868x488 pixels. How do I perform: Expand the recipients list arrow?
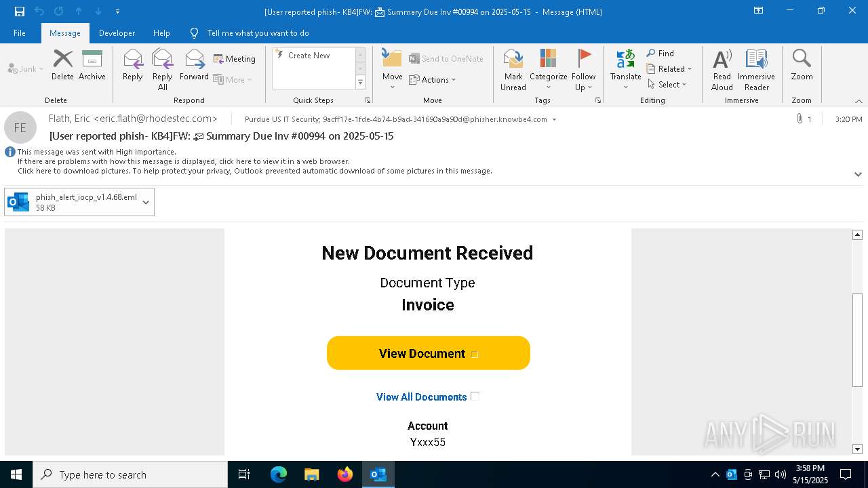[554, 119]
